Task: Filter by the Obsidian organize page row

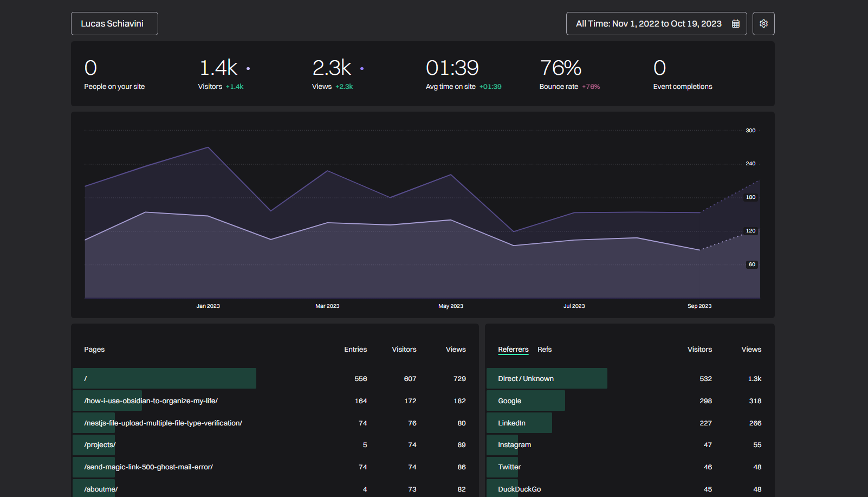Action: click(151, 401)
